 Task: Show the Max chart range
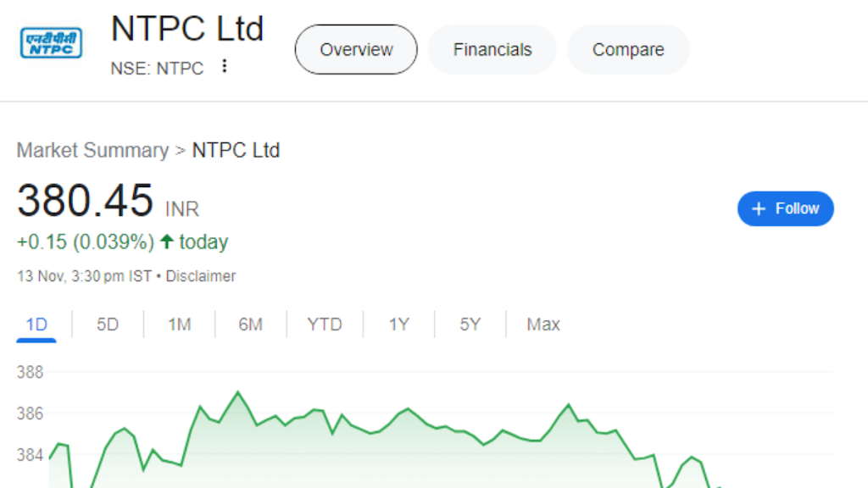click(x=543, y=324)
